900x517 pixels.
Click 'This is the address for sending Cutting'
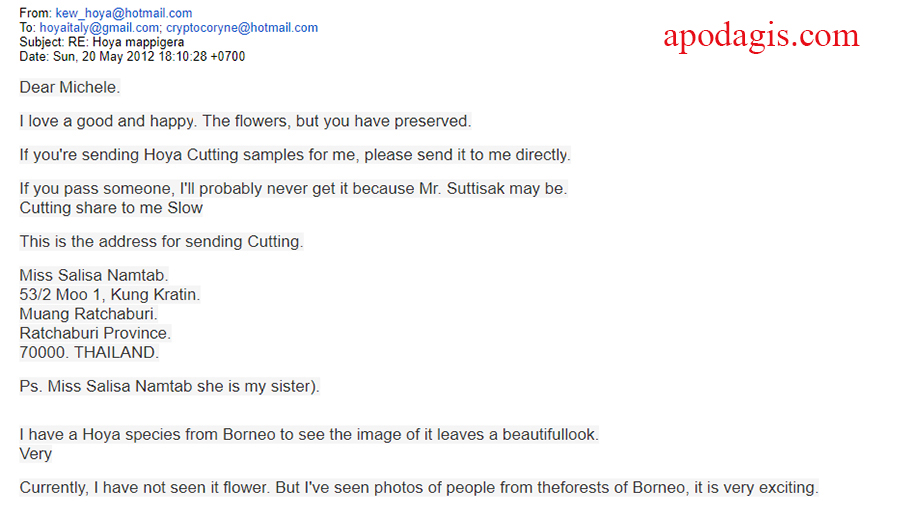click(161, 242)
